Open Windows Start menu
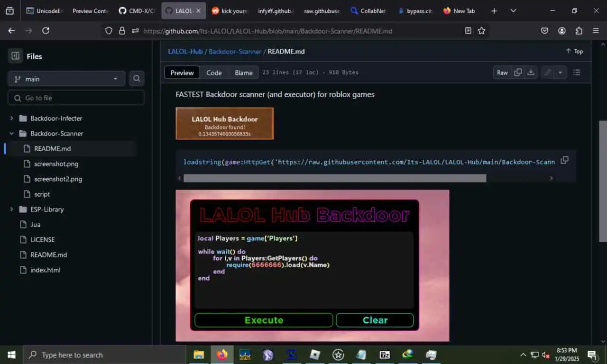This screenshot has height=364, width=607. pos(11,355)
